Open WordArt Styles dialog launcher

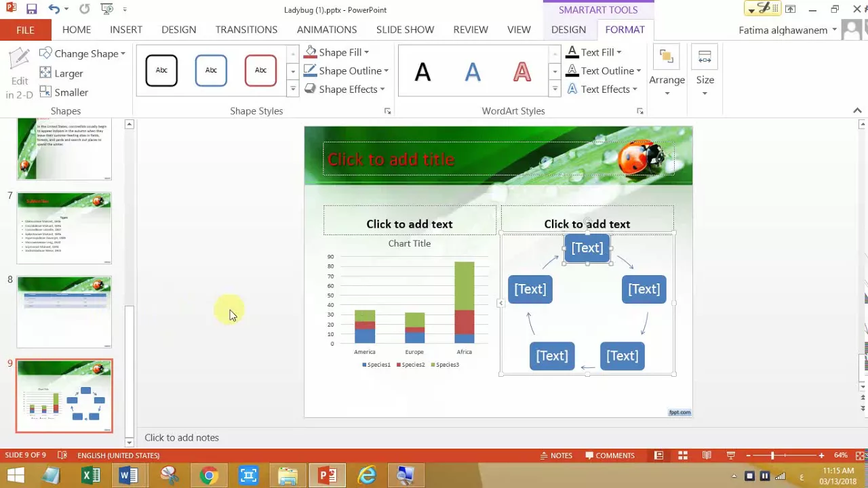(640, 111)
